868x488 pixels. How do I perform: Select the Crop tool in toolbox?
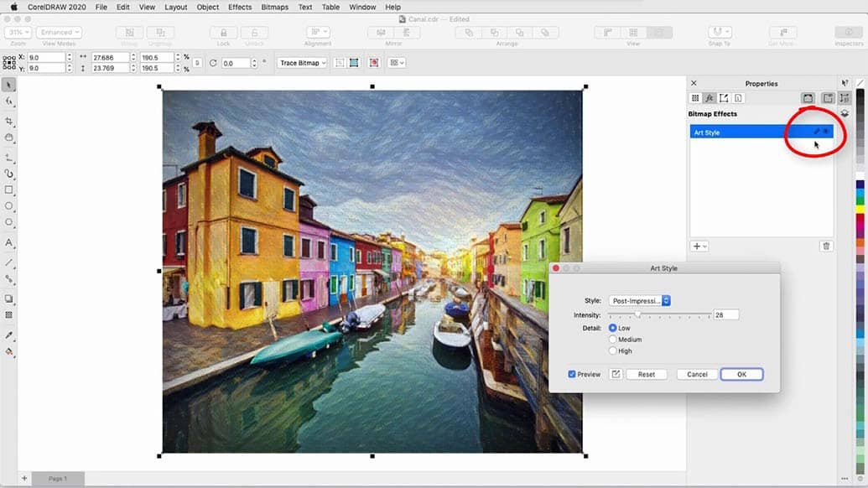click(8, 121)
